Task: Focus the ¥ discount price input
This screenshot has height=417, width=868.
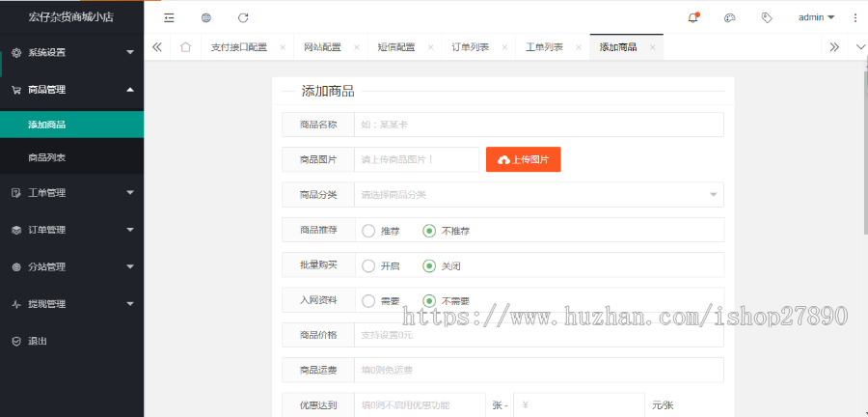Action: 579,404
